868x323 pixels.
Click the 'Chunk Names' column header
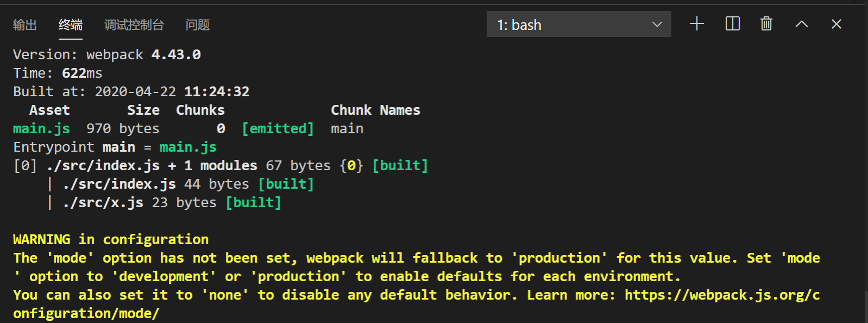pyautogui.click(x=376, y=110)
